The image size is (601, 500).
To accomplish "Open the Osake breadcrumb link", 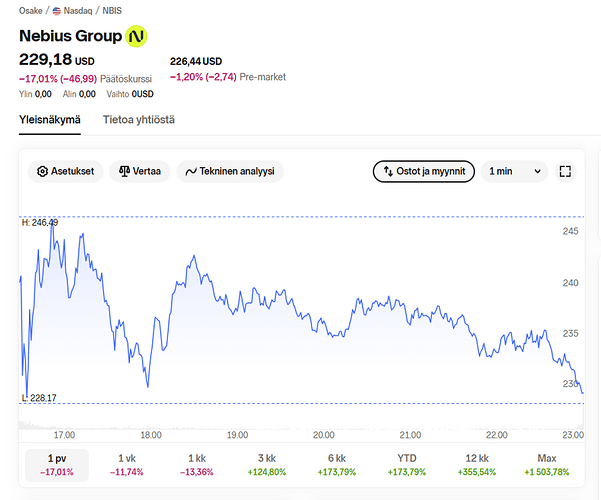I will [x=31, y=11].
